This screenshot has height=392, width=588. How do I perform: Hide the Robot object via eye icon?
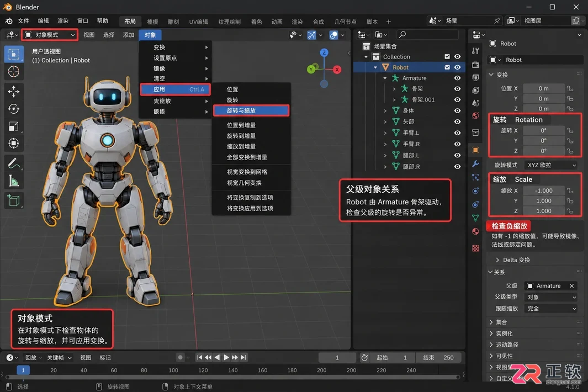click(458, 67)
